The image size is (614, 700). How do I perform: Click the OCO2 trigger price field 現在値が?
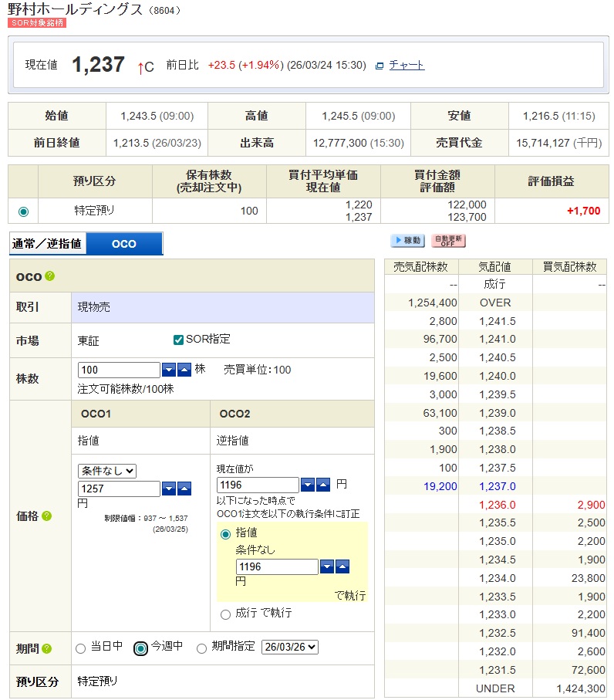tap(258, 485)
